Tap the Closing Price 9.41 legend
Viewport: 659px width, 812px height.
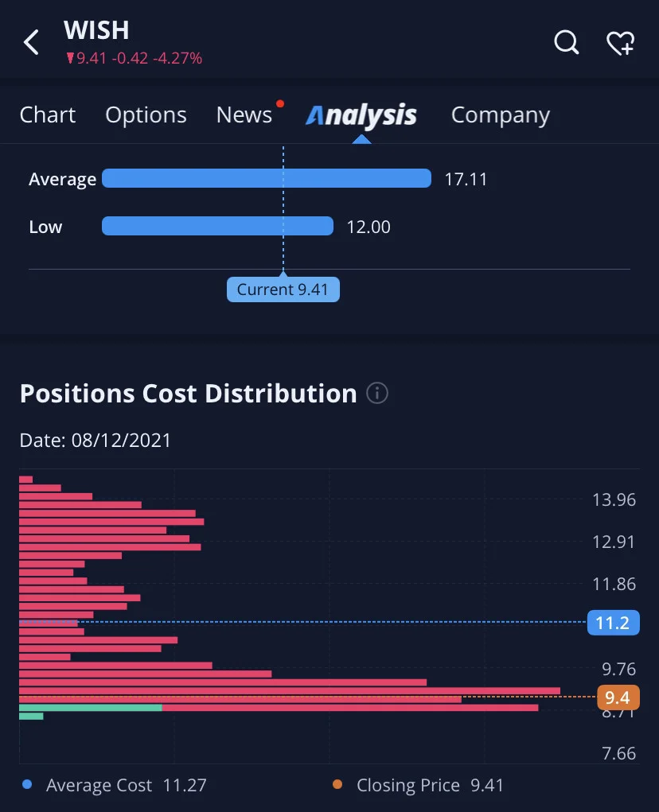pos(430,785)
